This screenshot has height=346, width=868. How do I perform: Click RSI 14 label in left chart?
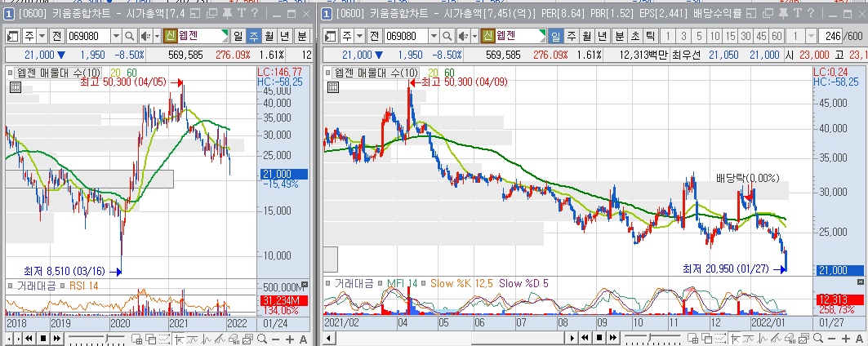click(x=83, y=286)
